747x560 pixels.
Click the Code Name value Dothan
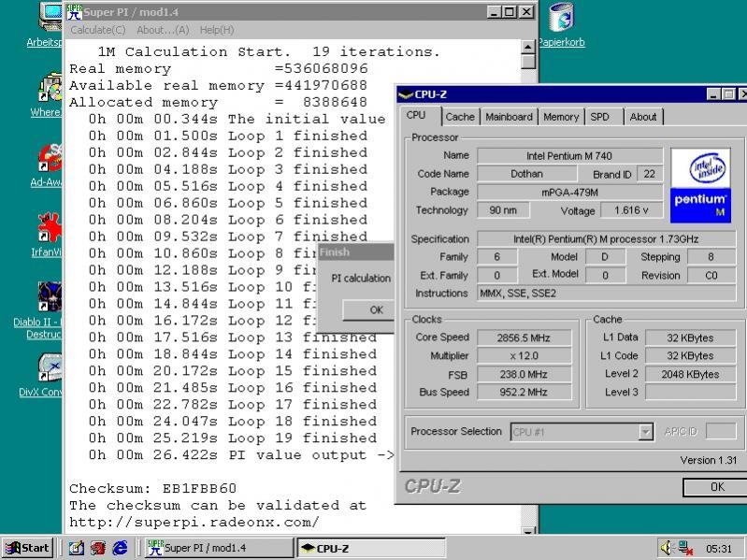(x=526, y=174)
